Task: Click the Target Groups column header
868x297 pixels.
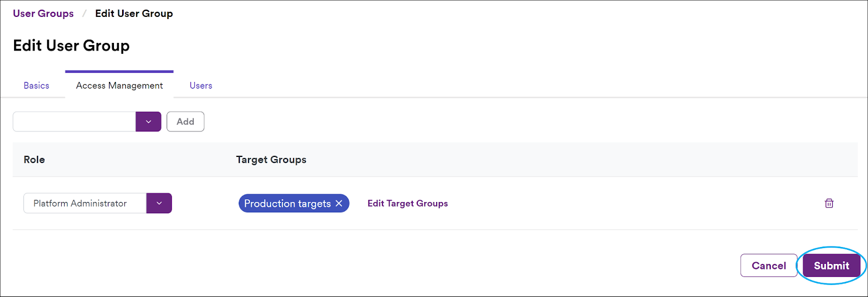Action: 271,160
